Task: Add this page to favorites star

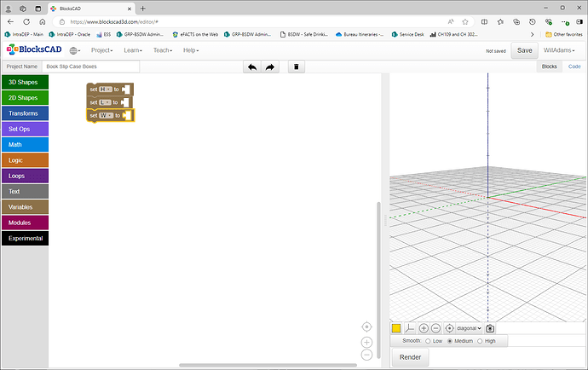Action: pyautogui.click(x=465, y=22)
